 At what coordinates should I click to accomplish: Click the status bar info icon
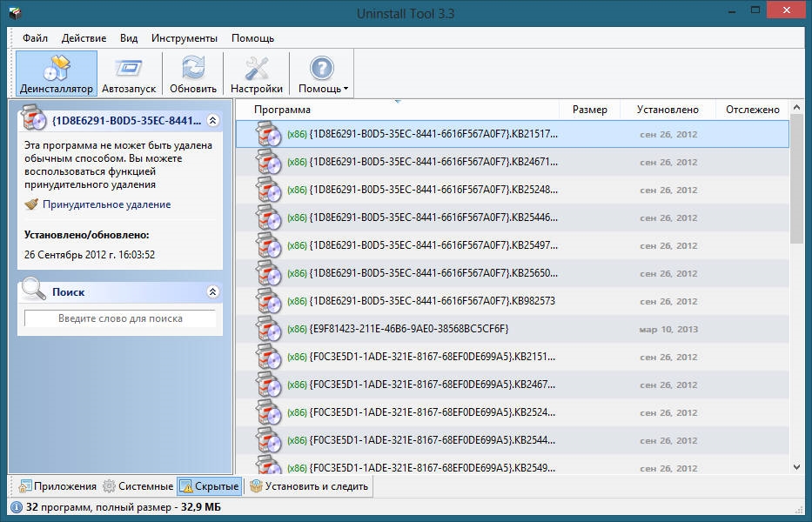16,507
